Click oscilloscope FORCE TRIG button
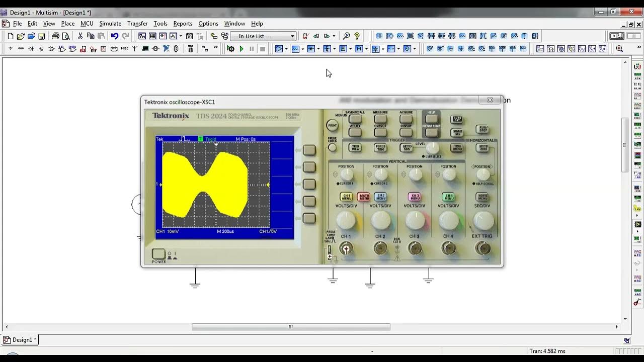 pyautogui.click(x=380, y=148)
